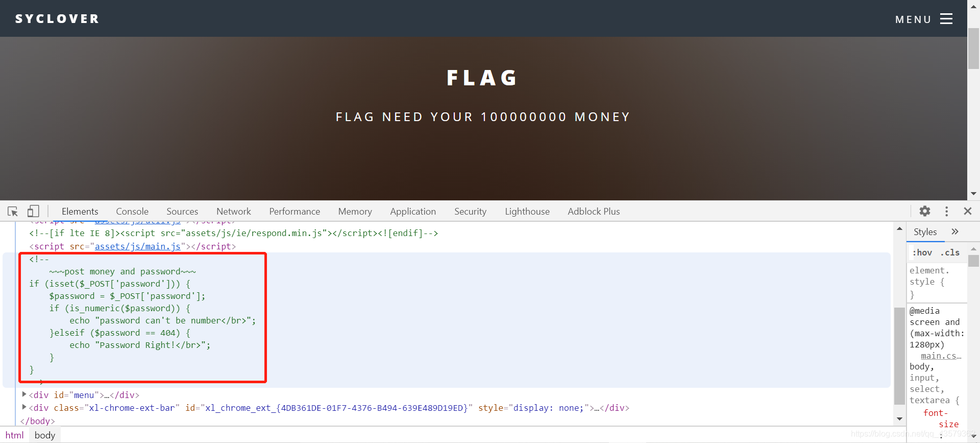The height and width of the screenshot is (443, 980).
Task: Click the Elements panel scrollbar up arrow
Action: tap(899, 228)
